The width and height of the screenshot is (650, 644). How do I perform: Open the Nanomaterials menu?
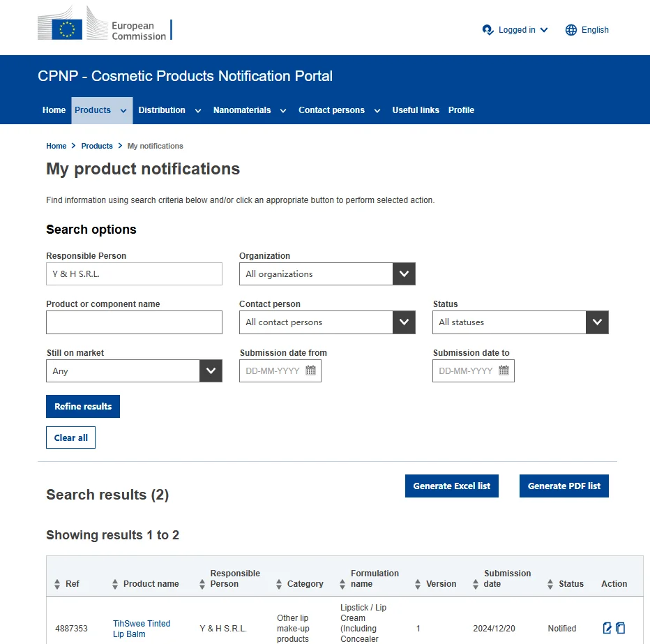click(x=250, y=110)
